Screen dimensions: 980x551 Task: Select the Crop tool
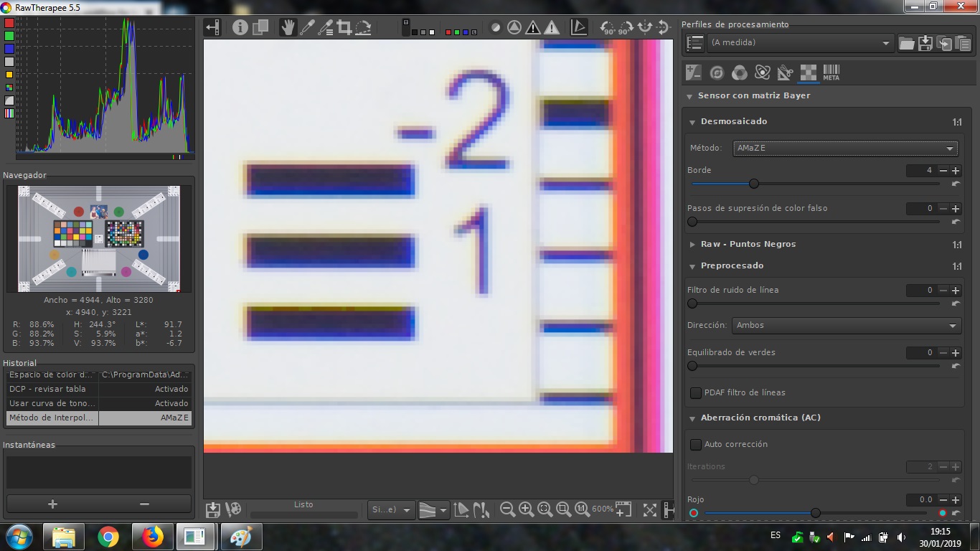tap(344, 27)
